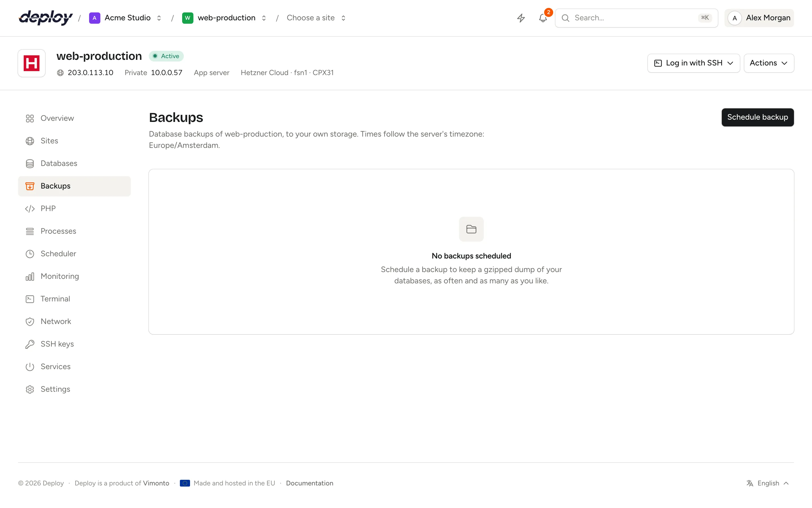Click the EU flag icon in footer
This screenshot has width=812, height=508.
185,483
